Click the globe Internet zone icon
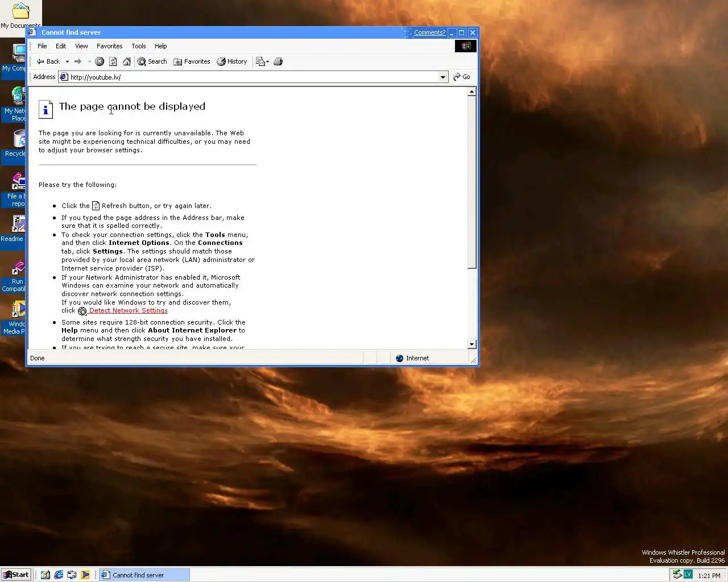Screen dimensions: 728x582 pos(399,358)
